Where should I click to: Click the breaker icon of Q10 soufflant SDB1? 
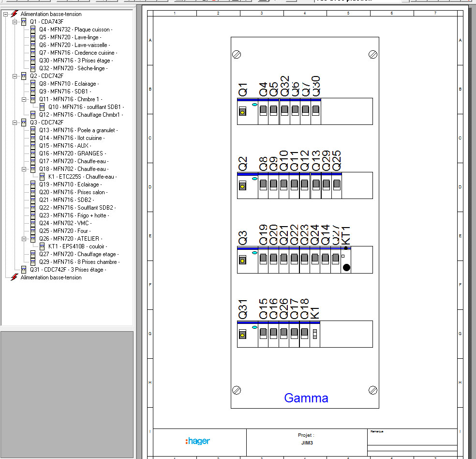[42, 107]
